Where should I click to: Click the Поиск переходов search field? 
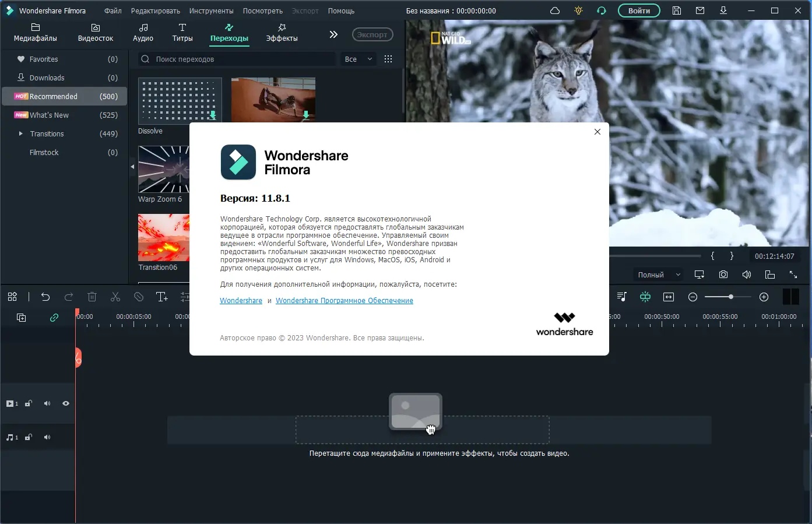click(237, 59)
